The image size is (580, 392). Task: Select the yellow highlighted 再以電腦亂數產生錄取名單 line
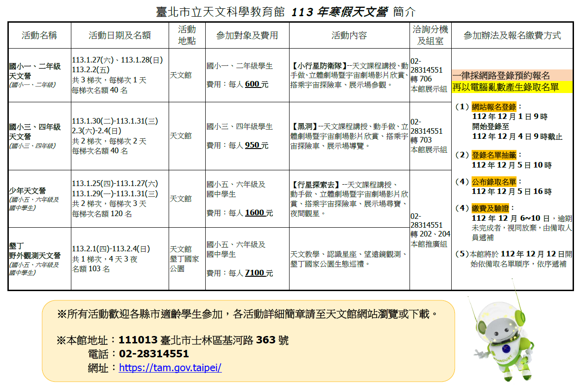[x=505, y=87]
